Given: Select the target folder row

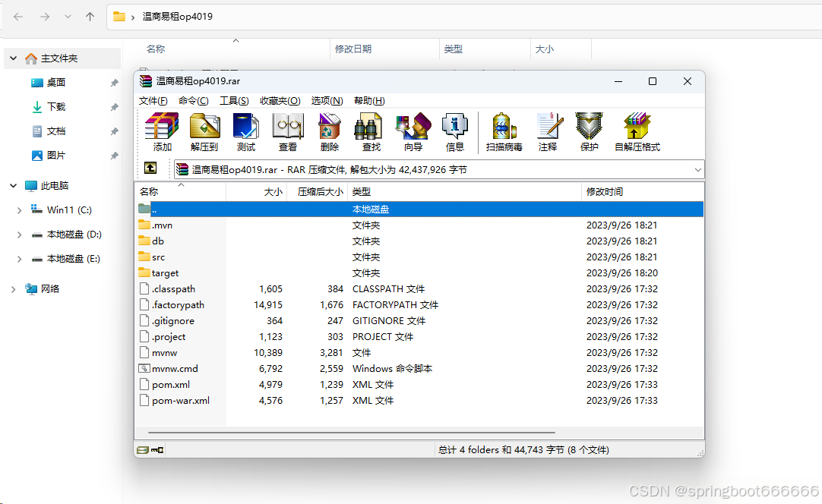Looking at the screenshot, I should click(419, 273).
